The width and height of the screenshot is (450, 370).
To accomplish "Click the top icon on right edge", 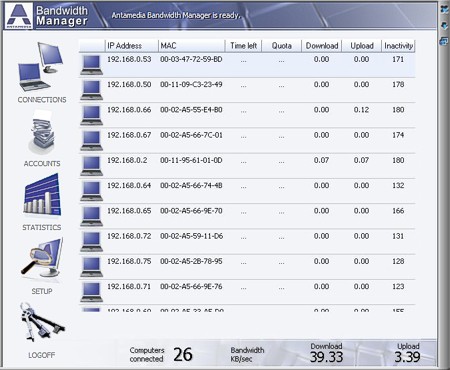I will (444, 9).
